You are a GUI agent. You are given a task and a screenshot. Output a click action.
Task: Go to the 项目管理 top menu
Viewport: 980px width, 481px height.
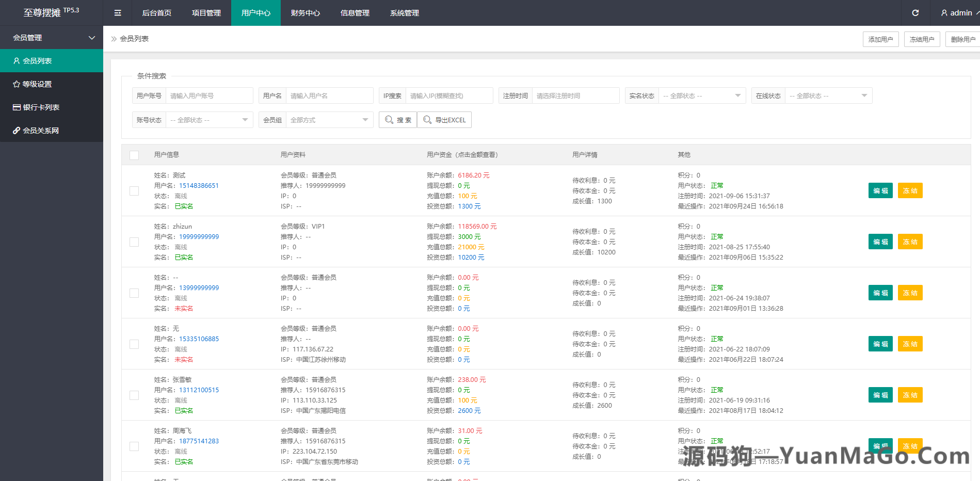206,13
